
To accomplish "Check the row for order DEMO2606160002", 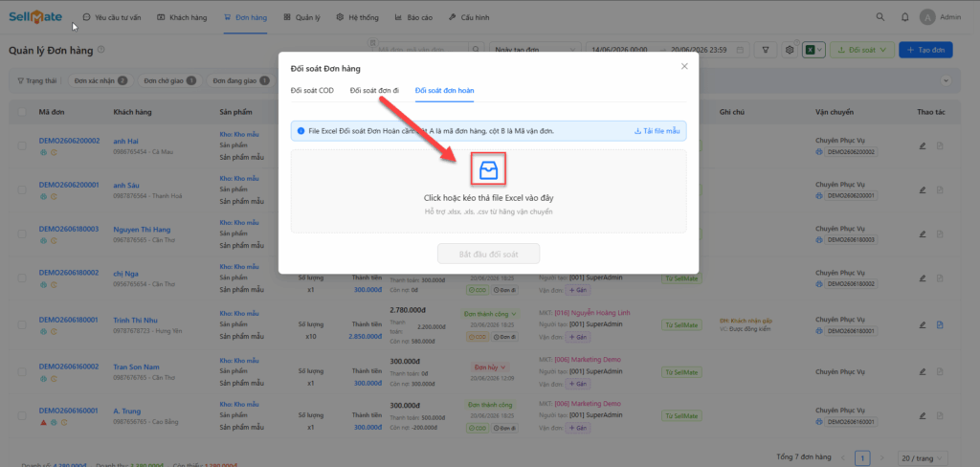I will [22, 371].
